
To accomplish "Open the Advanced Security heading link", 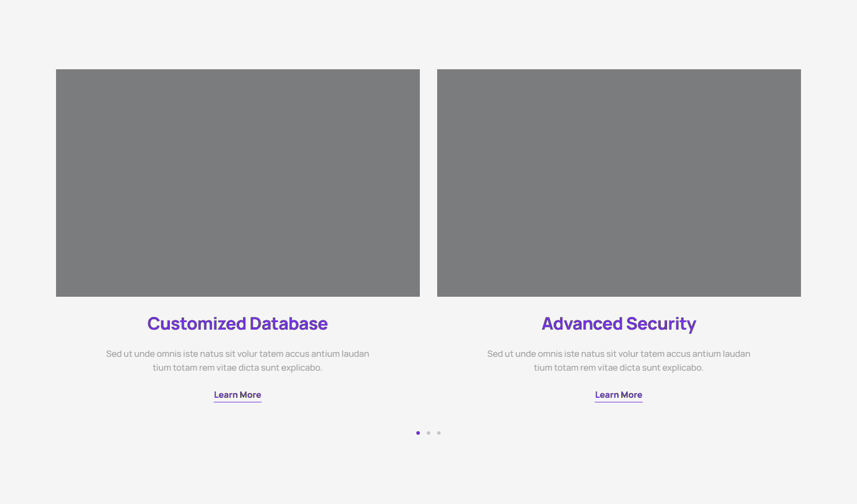I will click(618, 324).
